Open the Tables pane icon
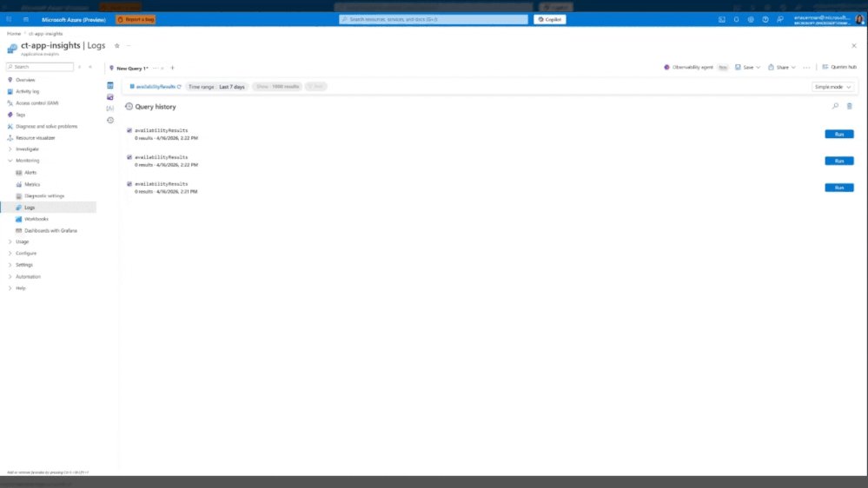The height and width of the screenshot is (488, 868). click(x=110, y=86)
